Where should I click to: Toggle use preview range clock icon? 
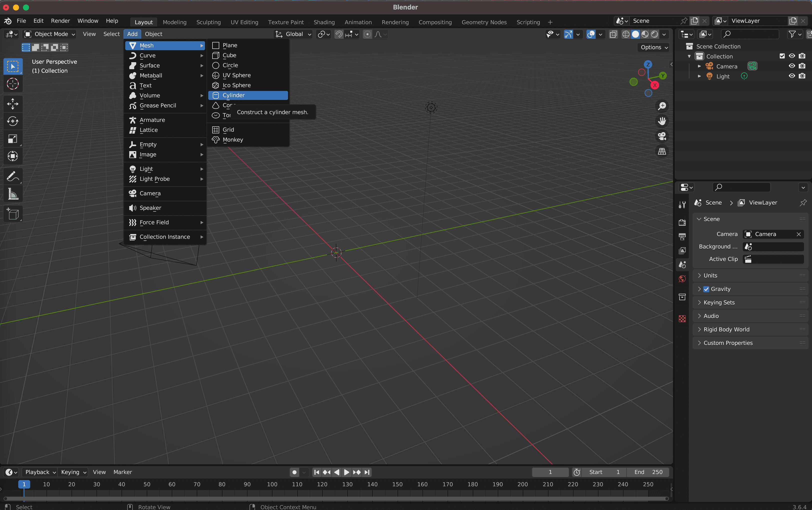577,472
